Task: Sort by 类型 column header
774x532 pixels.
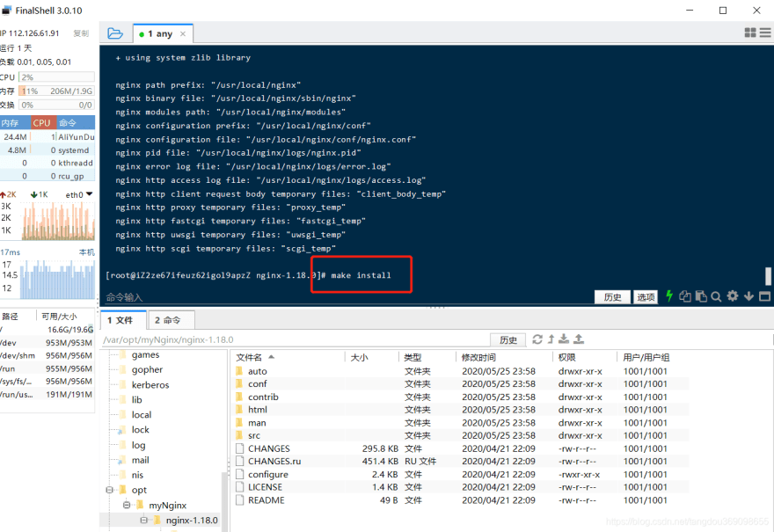Action: (x=427, y=357)
